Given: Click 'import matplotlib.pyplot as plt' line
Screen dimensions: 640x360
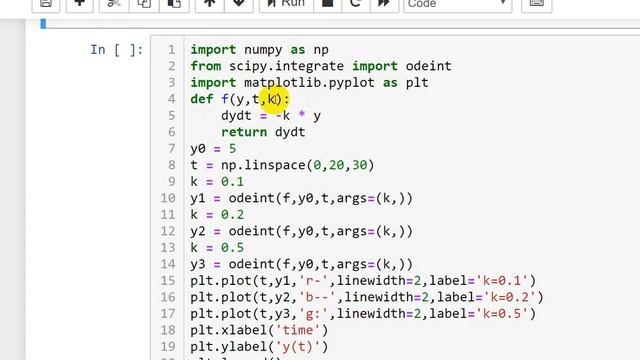Looking at the screenshot, I should 309,82.
